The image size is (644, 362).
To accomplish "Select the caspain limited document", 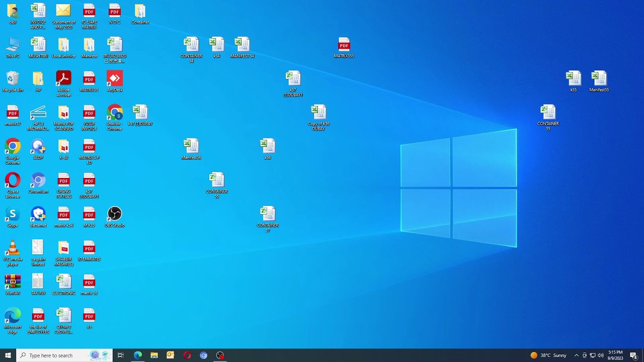I will click(38, 253).
